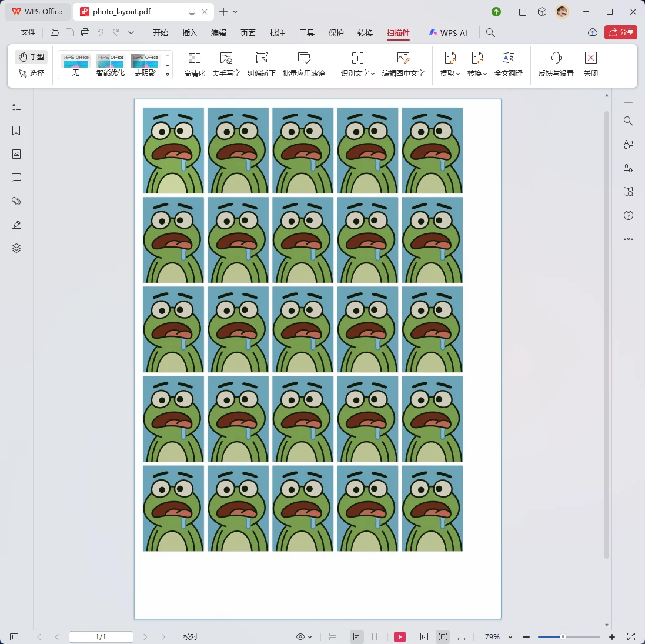Open 批量应用滤镜 batch filter tool

304,58
